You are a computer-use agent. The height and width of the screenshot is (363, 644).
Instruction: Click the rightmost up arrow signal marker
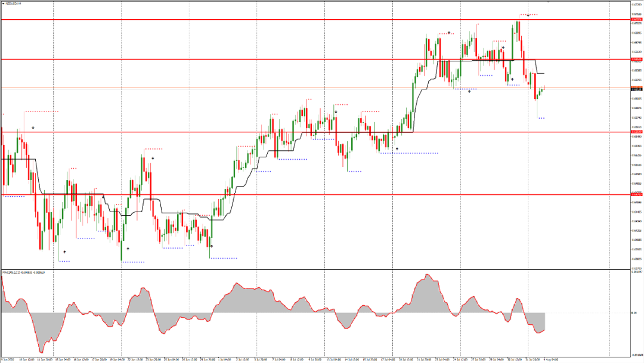point(512,79)
